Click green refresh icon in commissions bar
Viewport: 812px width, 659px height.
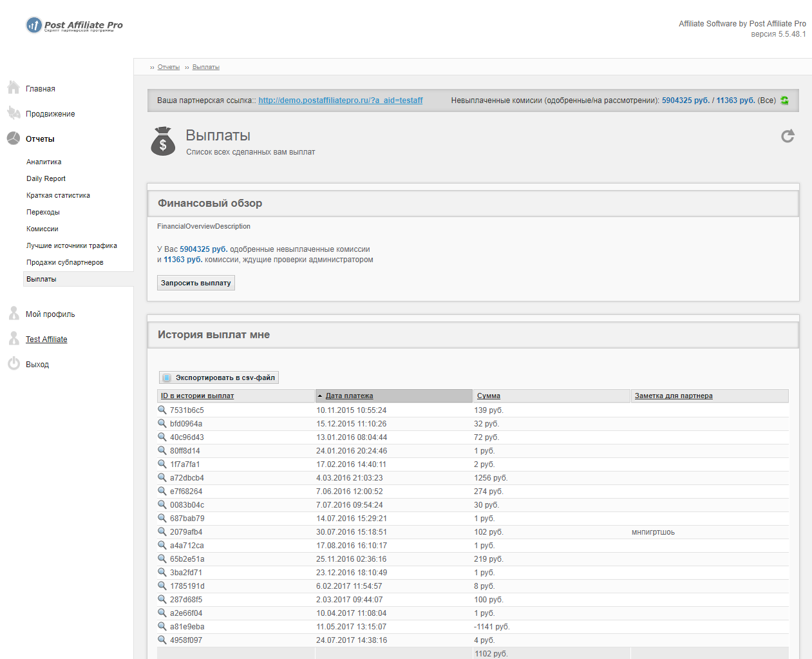coord(784,100)
